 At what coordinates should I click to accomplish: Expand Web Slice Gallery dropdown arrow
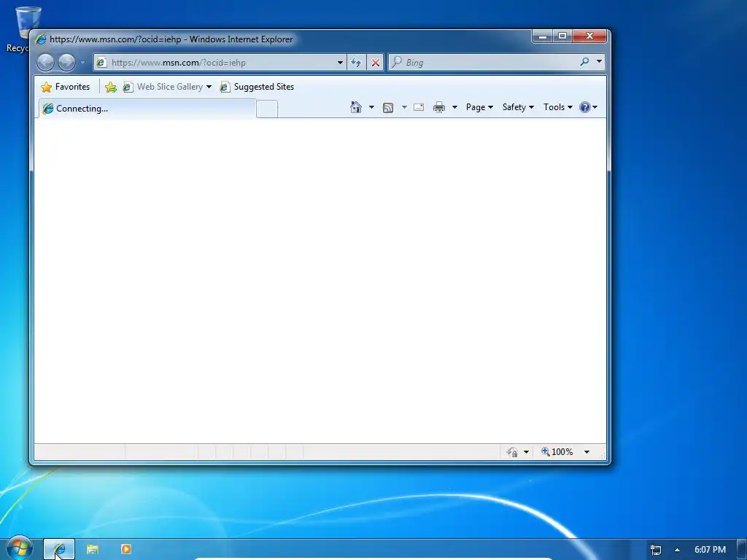tap(209, 87)
